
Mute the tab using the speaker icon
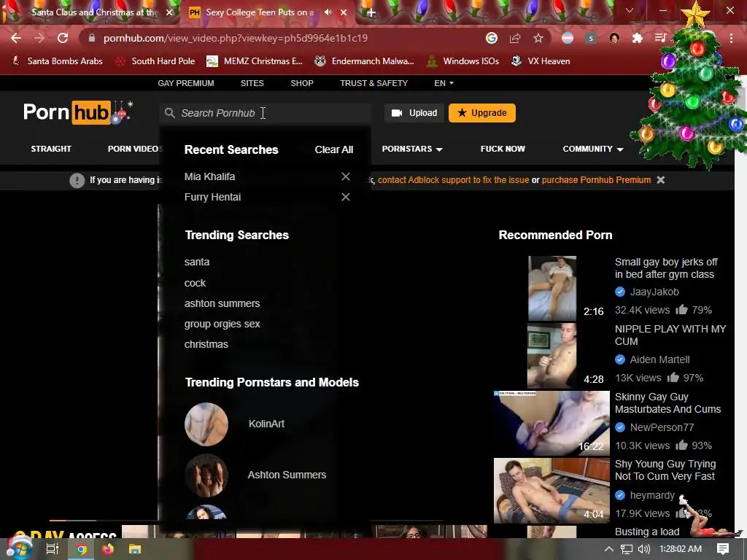[328, 12]
